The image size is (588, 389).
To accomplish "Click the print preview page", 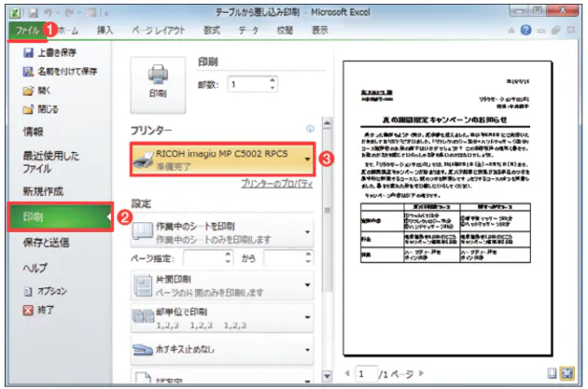I will pos(447,208).
